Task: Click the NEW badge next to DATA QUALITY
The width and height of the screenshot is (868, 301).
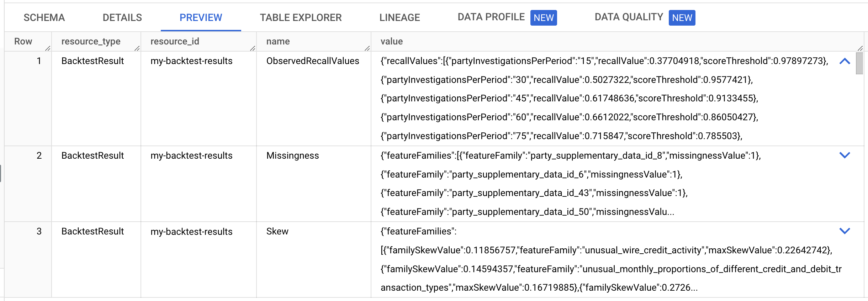Action: [x=682, y=17]
